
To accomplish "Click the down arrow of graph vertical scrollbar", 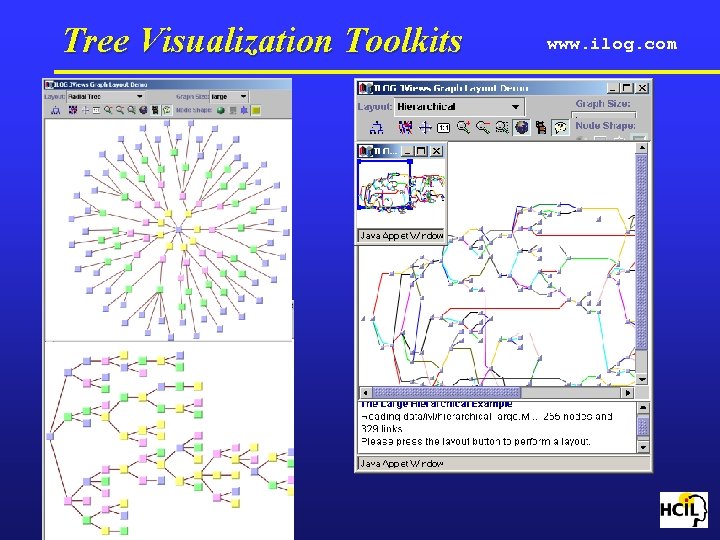I will point(642,379).
